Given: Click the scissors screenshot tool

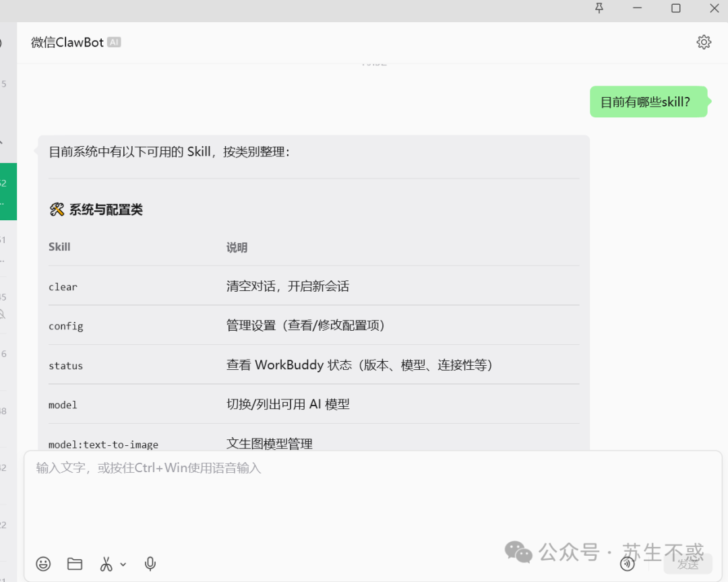Looking at the screenshot, I should coord(107,563).
